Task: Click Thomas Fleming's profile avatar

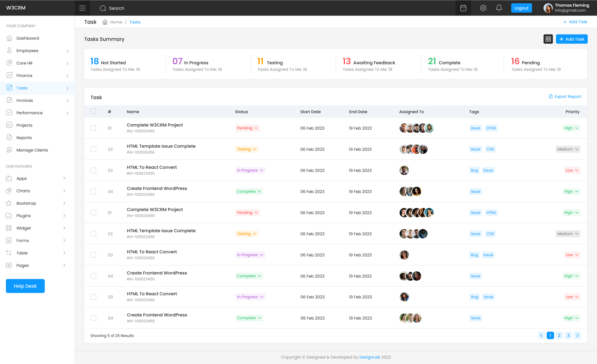Action: coord(548,8)
